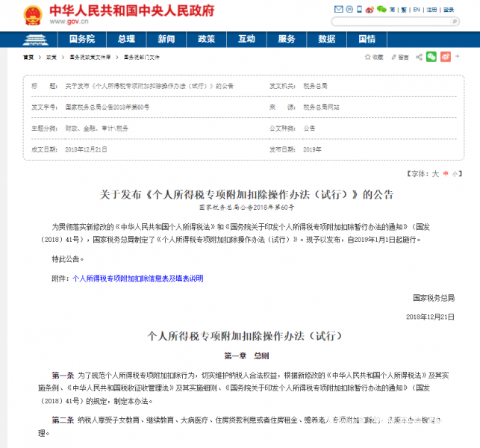The image size is (480, 448).
Task: Click the plus icon for more sharing
Action: [458, 56]
